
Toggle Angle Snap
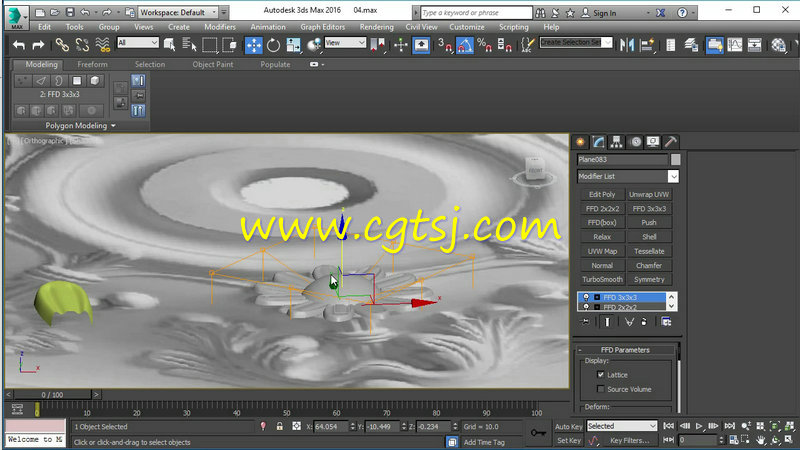point(464,45)
